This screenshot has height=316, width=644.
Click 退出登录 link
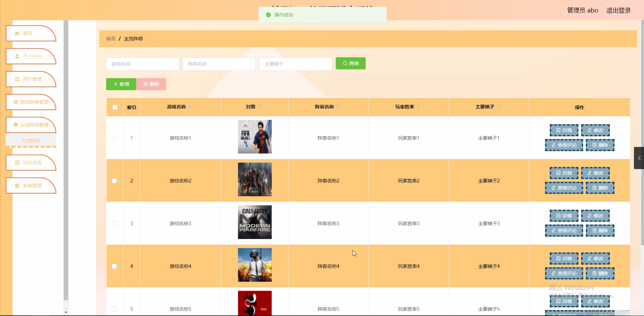[x=618, y=10]
